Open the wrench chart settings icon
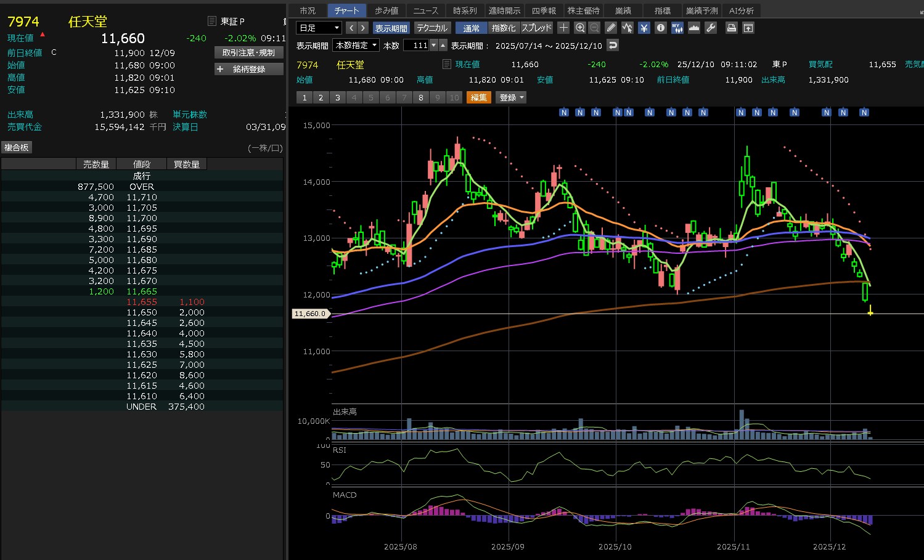 point(710,28)
